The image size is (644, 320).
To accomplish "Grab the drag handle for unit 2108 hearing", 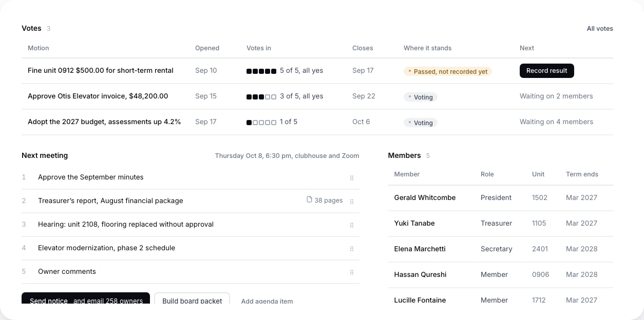I will coord(352,225).
